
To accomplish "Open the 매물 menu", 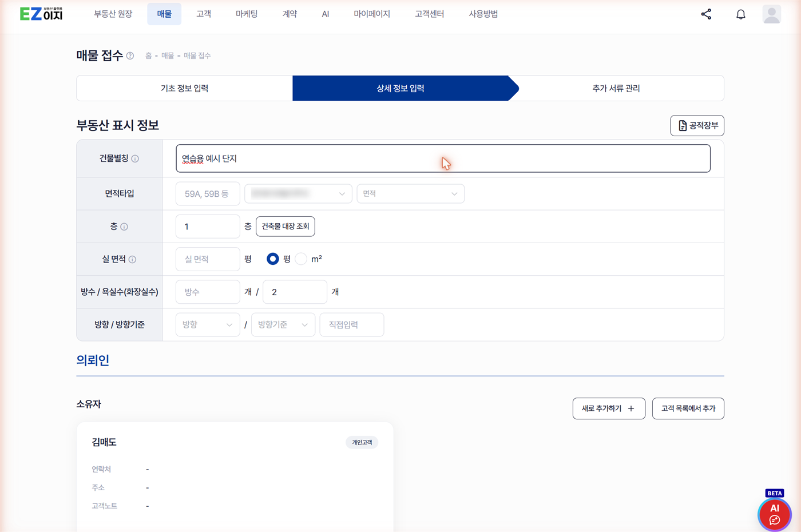I will [164, 14].
